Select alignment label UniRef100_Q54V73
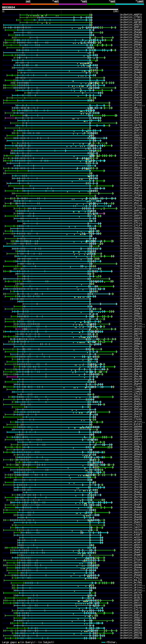The width and height of the screenshot is (146, 644). click(131, 90)
